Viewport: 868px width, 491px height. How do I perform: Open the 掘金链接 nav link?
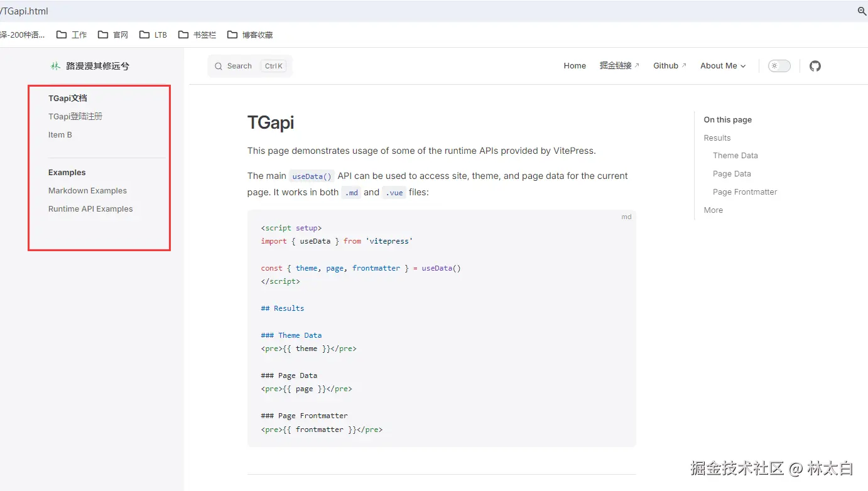pos(619,66)
